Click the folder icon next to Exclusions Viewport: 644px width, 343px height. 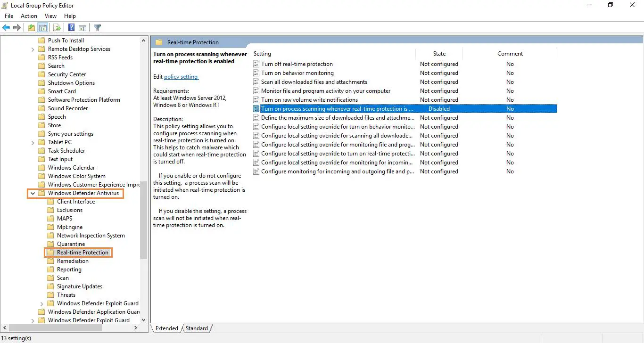click(50, 210)
